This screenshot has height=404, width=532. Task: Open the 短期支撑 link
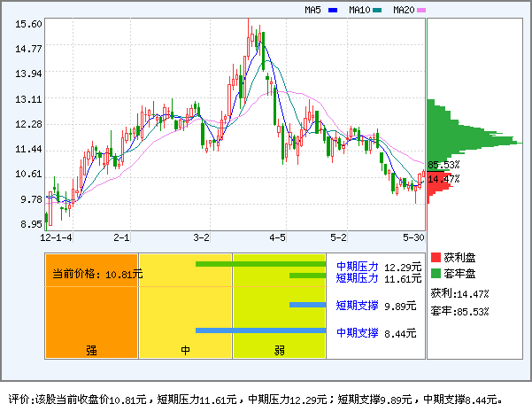pyautogui.click(x=357, y=306)
